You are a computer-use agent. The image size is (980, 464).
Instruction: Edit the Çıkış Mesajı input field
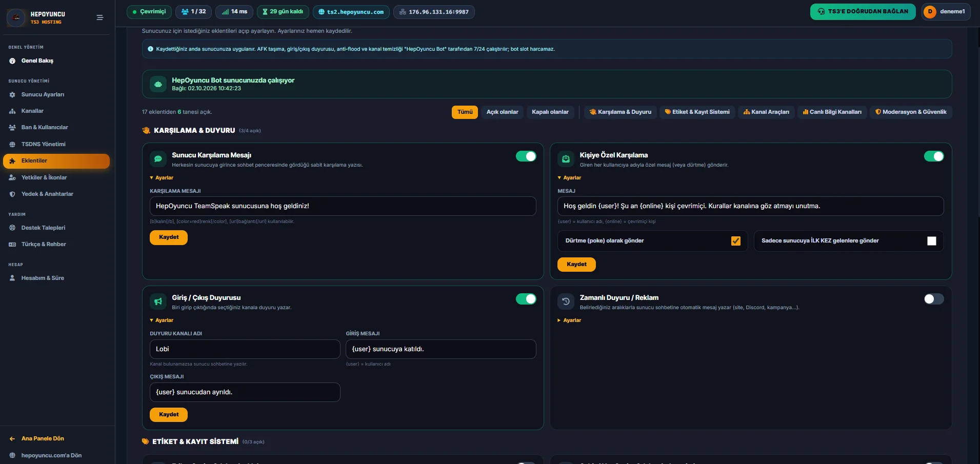coord(245,392)
